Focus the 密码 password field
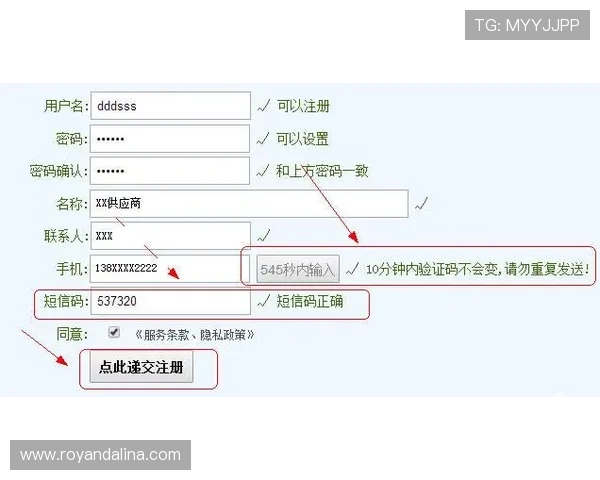Viewport: 600px width, 480px height. tap(170, 139)
